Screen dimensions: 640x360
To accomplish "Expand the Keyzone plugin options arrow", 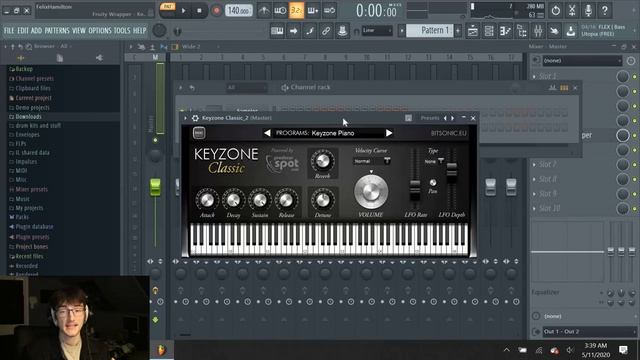I will click(185, 118).
